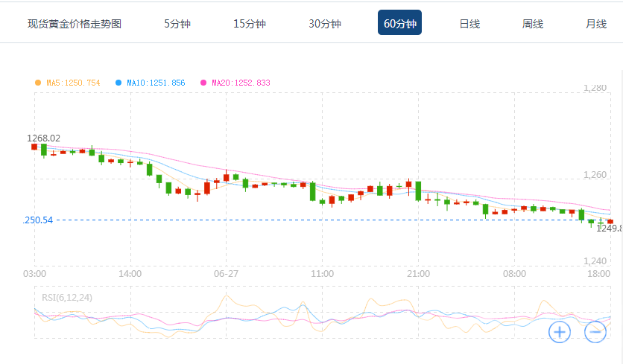The image size is (623, 364).
Task: Click the 06-27 date axis marker
Action: tap(225, 274)
